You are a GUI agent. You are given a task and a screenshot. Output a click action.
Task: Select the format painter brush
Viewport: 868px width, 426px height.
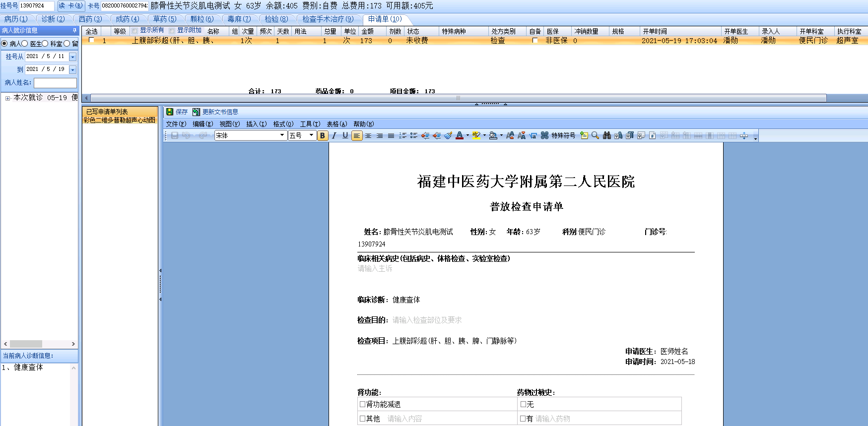(x=448, y=135)
